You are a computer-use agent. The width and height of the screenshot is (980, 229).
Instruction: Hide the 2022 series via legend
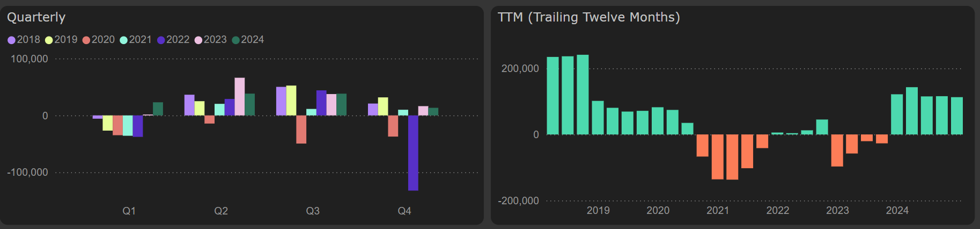click(173, 40)
